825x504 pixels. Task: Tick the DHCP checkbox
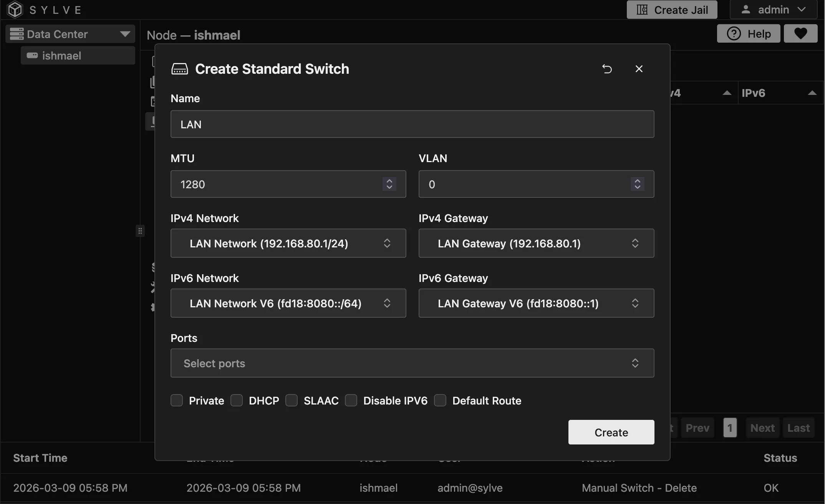(237, 401)
